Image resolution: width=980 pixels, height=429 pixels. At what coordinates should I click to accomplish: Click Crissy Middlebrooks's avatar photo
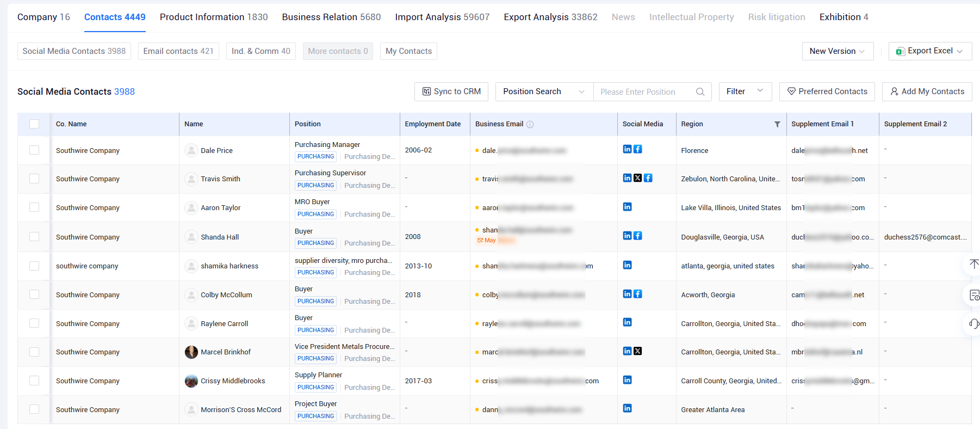191,381
